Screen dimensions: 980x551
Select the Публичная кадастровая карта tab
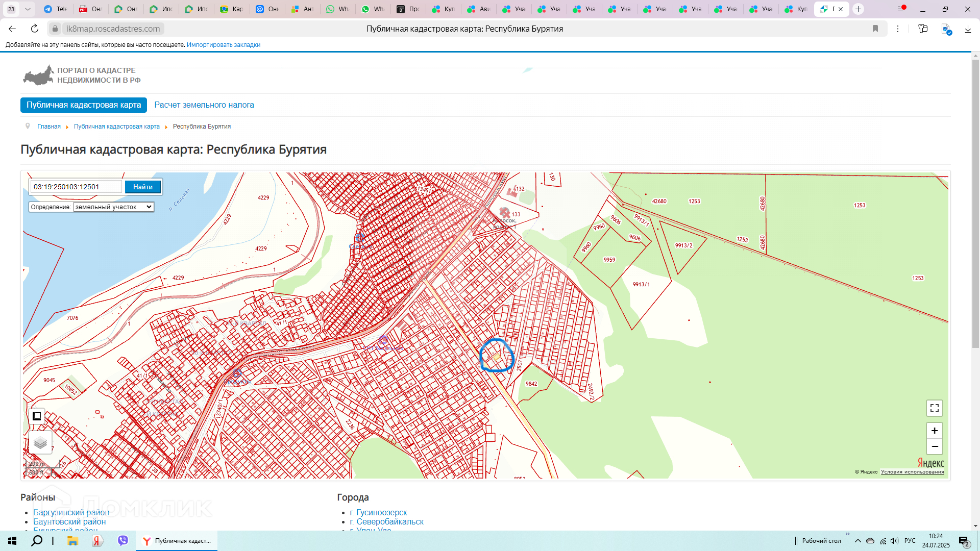(x=84, y=105)
